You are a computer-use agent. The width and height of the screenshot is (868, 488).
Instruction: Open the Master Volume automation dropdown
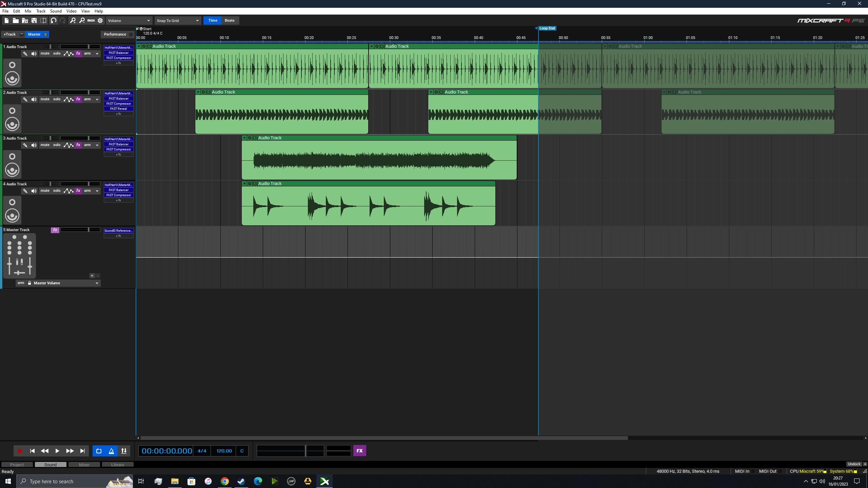[66, 283]
